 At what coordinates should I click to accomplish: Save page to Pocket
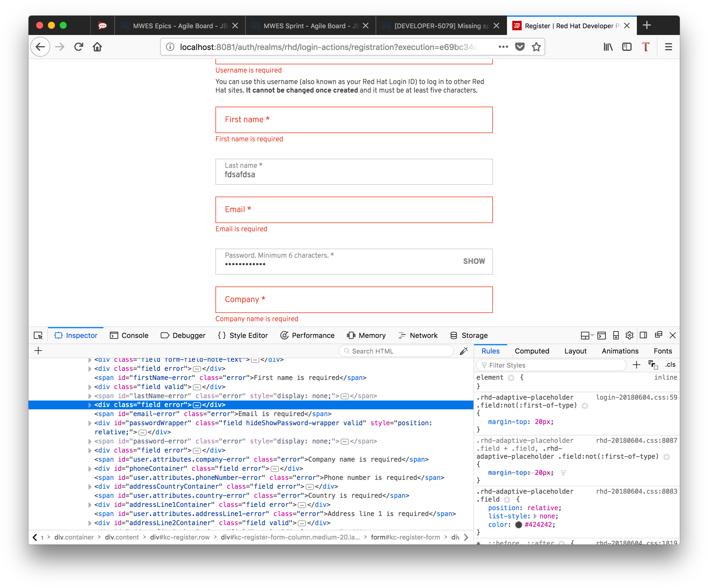tap(520, 47)
